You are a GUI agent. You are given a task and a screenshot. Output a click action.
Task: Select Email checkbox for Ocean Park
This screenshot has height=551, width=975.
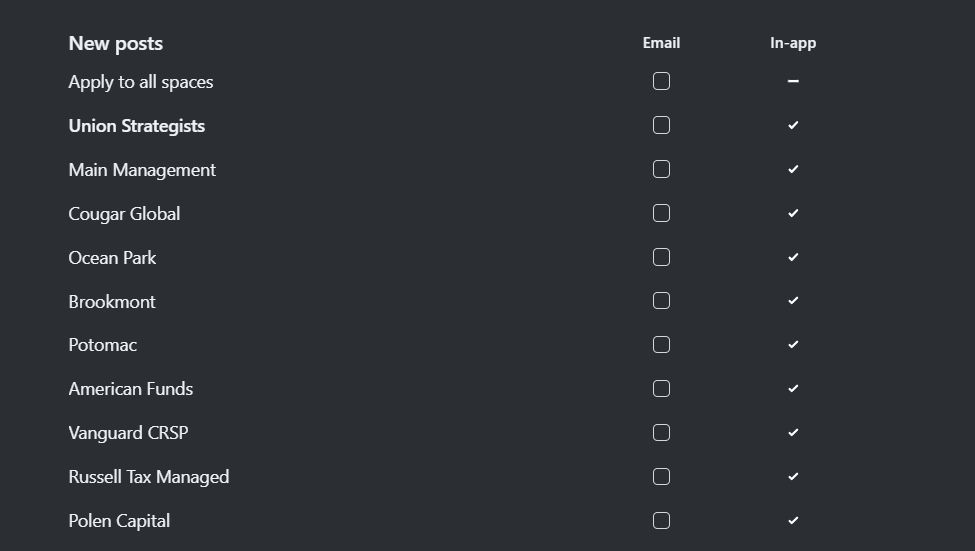point(661,258)
